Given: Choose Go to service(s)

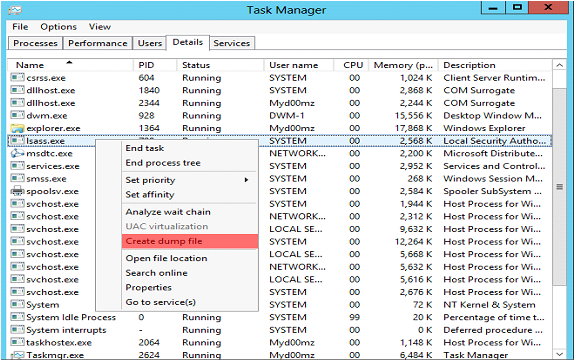Looking at the screenshot, I should 190,302.
